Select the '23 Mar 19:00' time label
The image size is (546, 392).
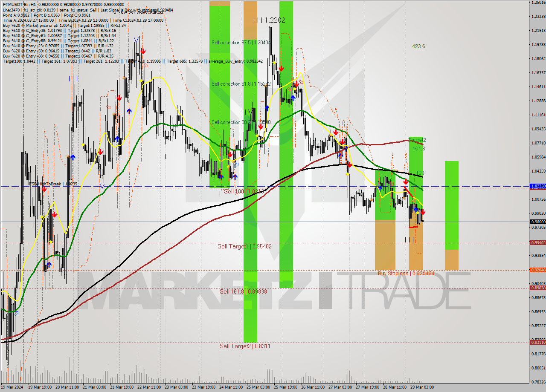click(203, 387)
